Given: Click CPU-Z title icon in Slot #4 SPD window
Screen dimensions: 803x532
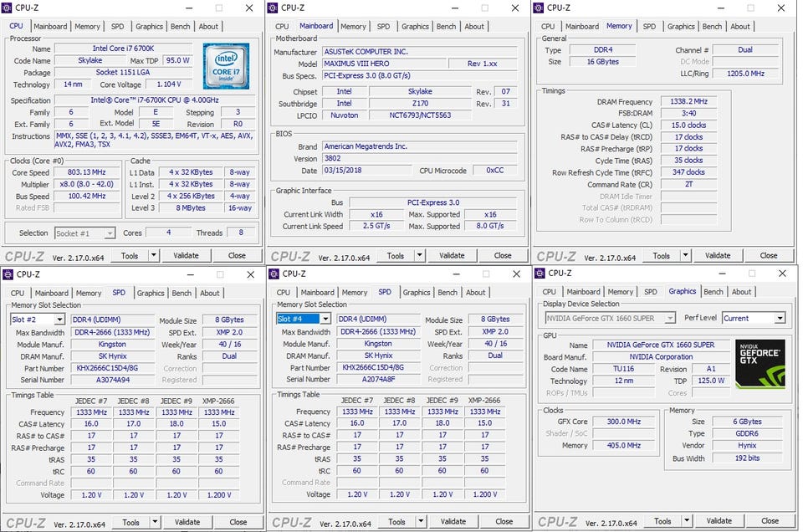Looking at the screenshot, I should point(274,274).
